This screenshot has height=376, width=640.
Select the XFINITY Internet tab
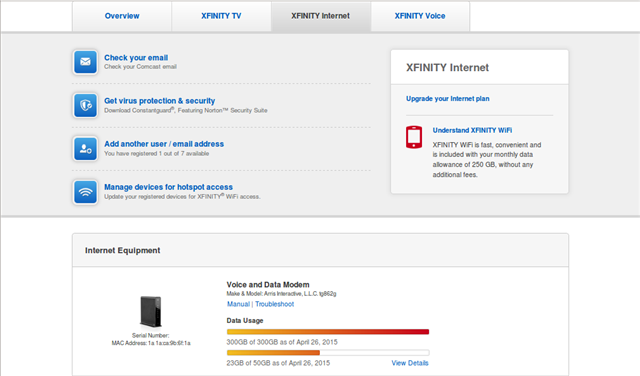point(320,16)
